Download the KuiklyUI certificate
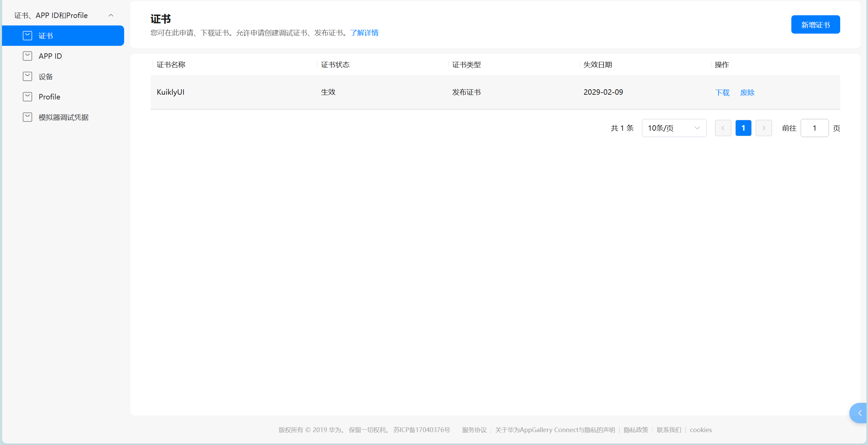This screenshot has height=445, width=868. (722, 92)
